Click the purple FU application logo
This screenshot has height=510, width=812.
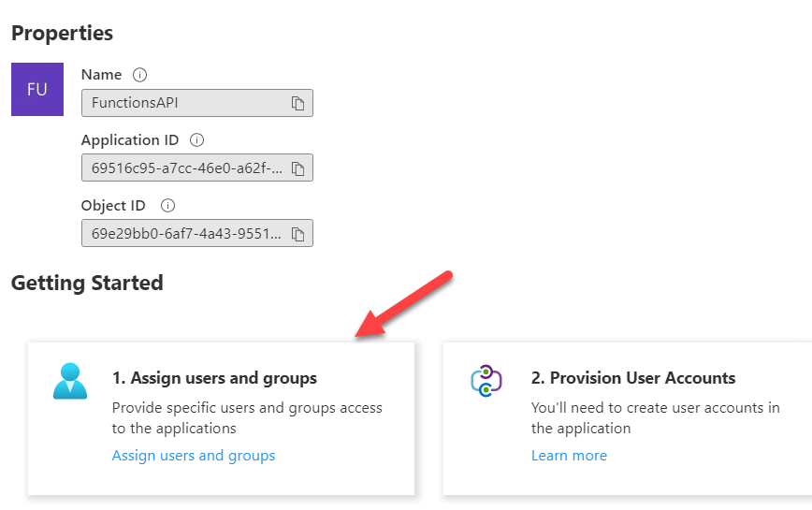[x=37, y=89]
